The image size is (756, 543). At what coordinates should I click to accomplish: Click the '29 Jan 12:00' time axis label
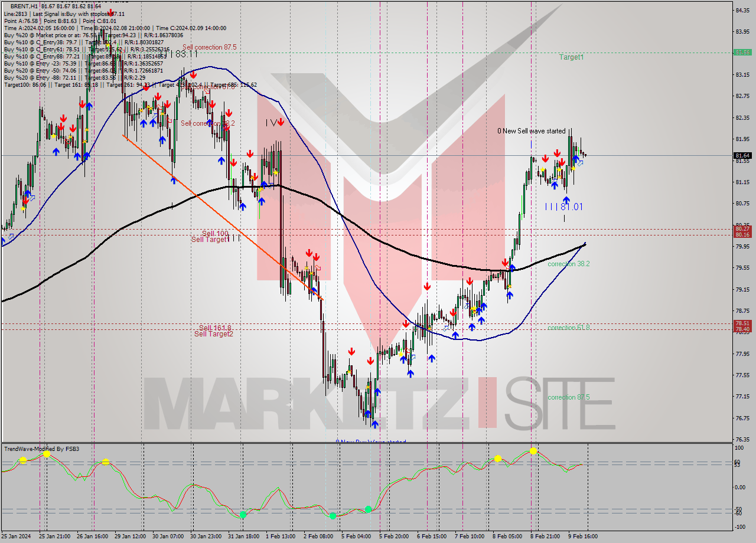click(x=130, y=537)
